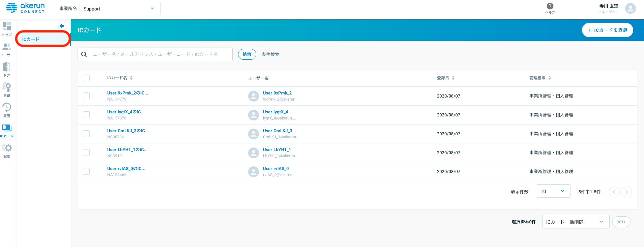The height and width of the screenshot is (247, 644).
Task: Open user link User CmLKJ_3
Action: 277,131
